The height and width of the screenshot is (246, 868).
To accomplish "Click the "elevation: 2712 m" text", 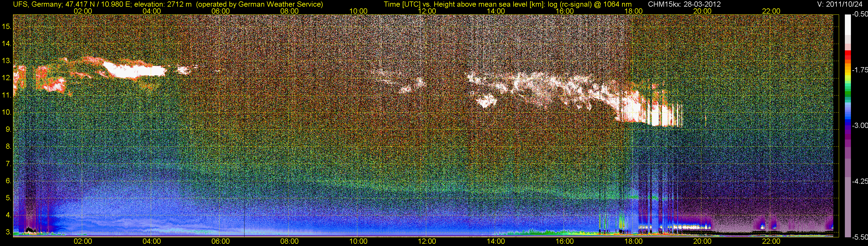I will click(163, 4).
